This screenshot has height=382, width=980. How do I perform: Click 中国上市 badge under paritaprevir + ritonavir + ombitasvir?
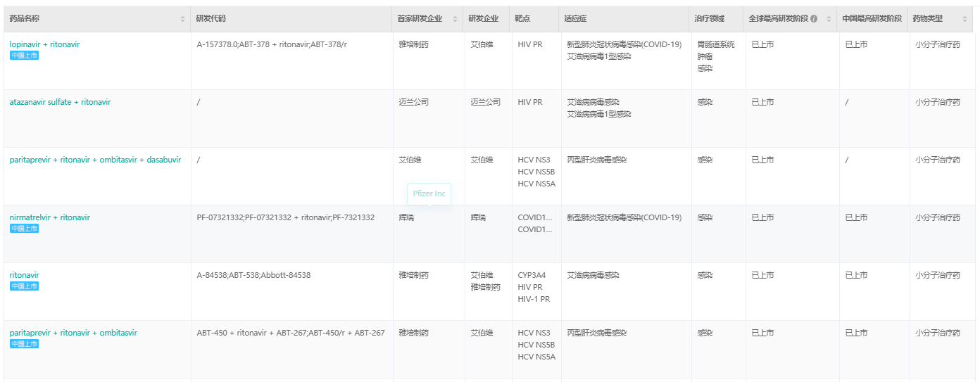(x=24, y=344)
